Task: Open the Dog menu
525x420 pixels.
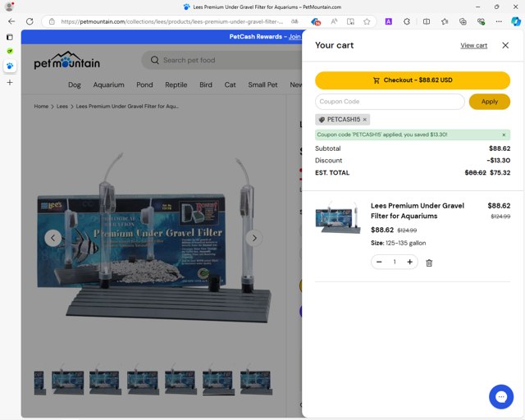Action: pos(75,84)
